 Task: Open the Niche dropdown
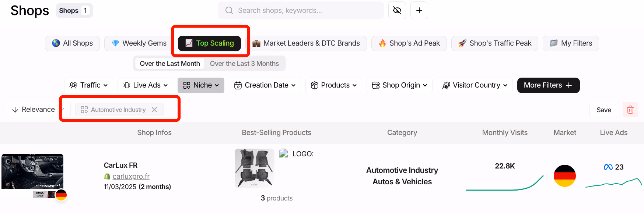[x=201, y=85]
